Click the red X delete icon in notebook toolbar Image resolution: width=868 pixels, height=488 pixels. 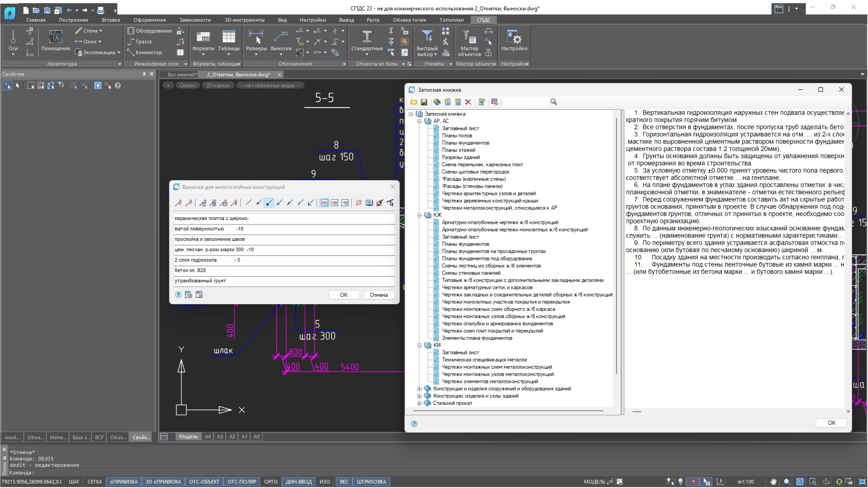[468, 102]
